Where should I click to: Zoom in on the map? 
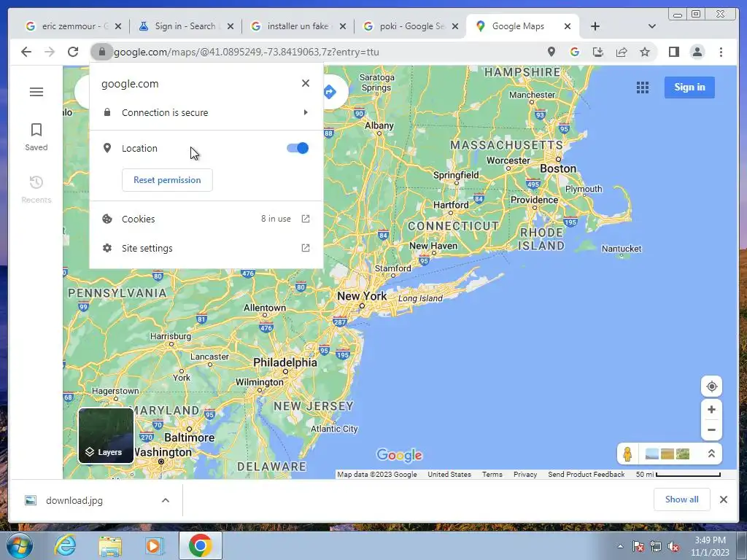click(x=711, y=410)
